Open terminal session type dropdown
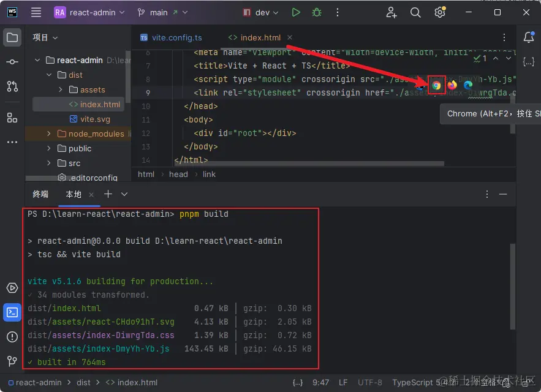 tap(124, 194)
